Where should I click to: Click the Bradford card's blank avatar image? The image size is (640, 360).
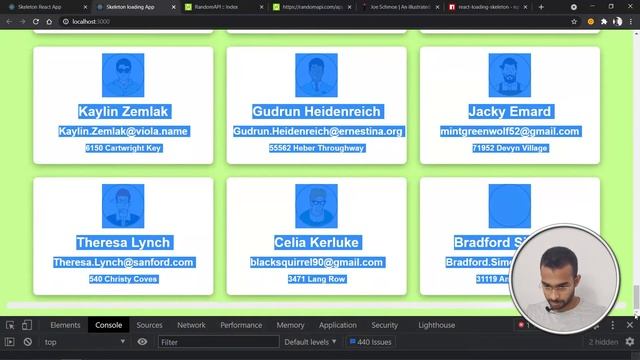pos(510,206)
